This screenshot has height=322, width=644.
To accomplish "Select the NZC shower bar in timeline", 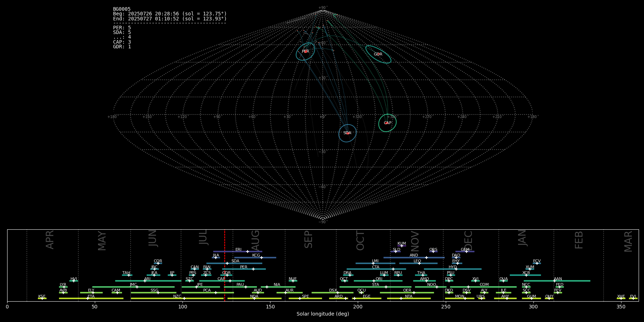I will coord(177,298).
